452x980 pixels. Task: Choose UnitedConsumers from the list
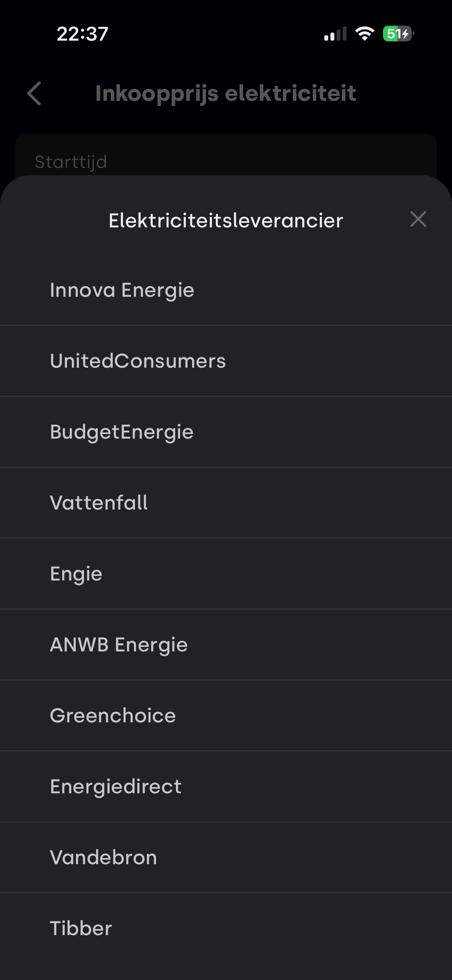[x=138, y=361]
